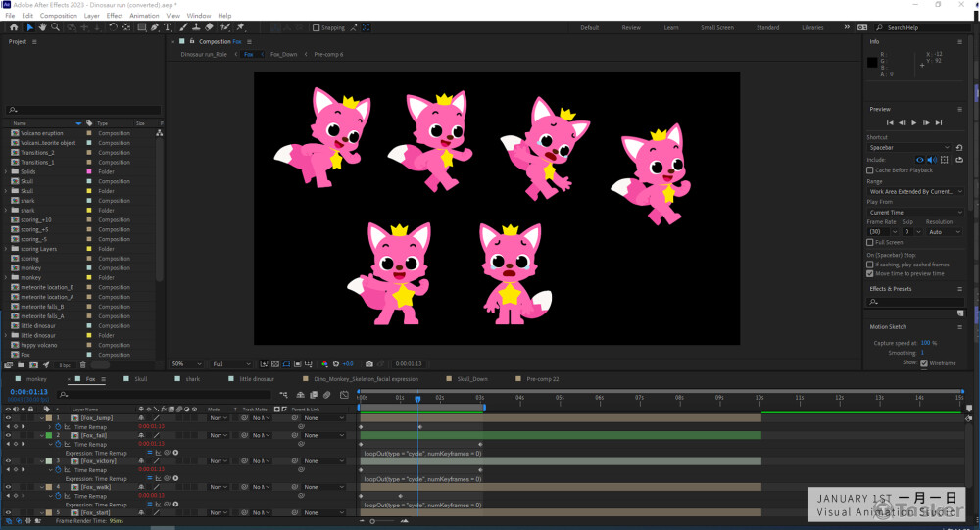Image resolution: width=980 pixels, height=530 pixels.
Task: Pick the Horizontal Type tool
Action: pyautogui.click(x=169, y=27)
